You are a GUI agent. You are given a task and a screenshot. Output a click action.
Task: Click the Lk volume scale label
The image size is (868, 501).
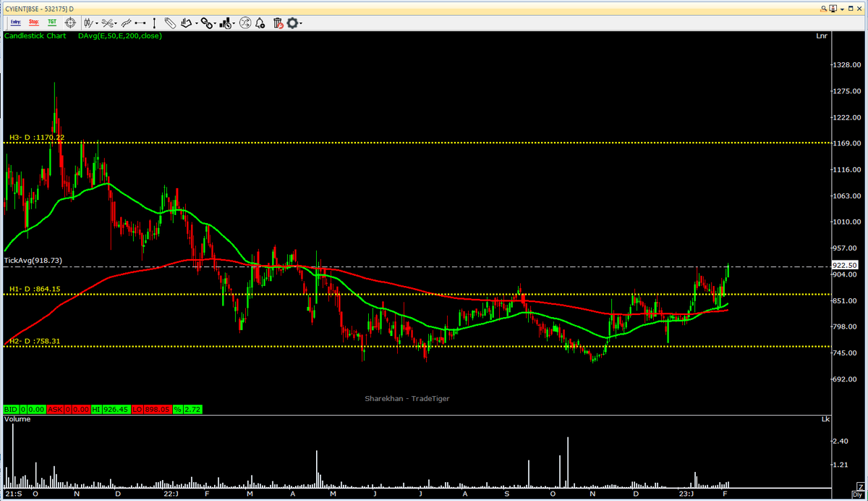click(825, 418)
